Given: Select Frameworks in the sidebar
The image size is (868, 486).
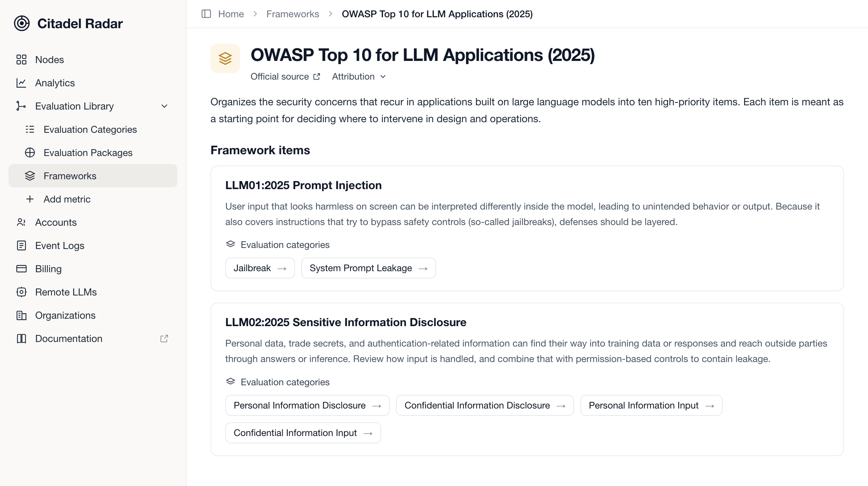Looking at the screenshot, I should coord(93,176).
